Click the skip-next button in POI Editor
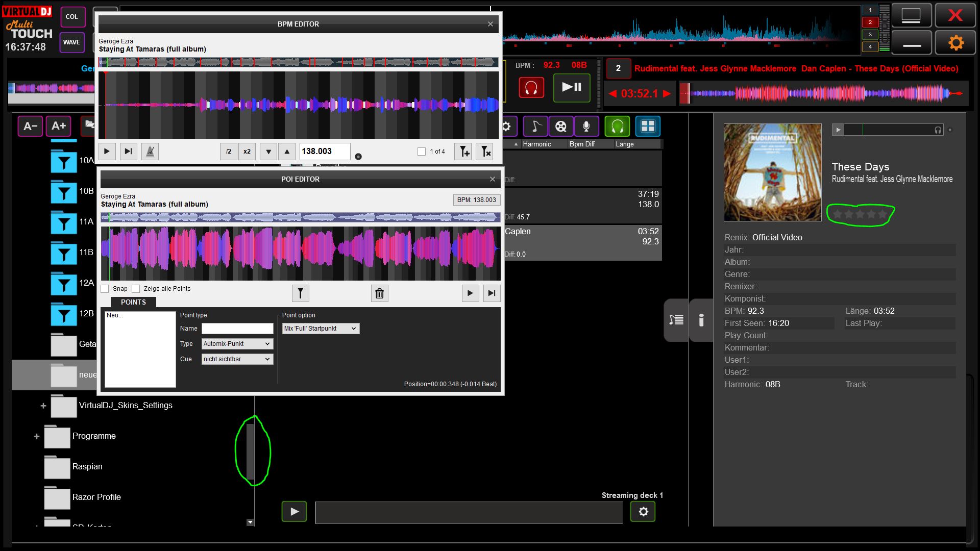The width and height of the screenshot is (980, 551). click(x=492, y=293)
